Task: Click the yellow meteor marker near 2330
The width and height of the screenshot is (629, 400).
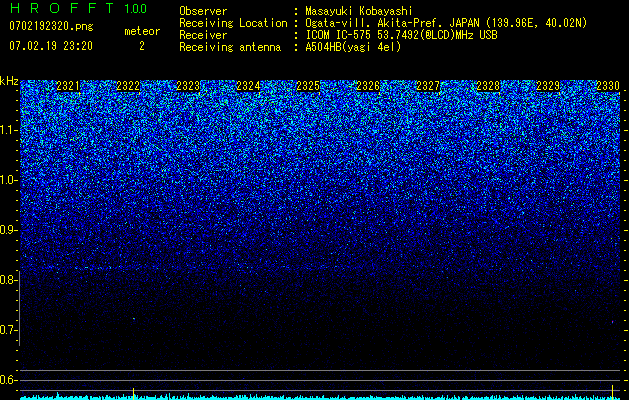Action: click(613, 391)
